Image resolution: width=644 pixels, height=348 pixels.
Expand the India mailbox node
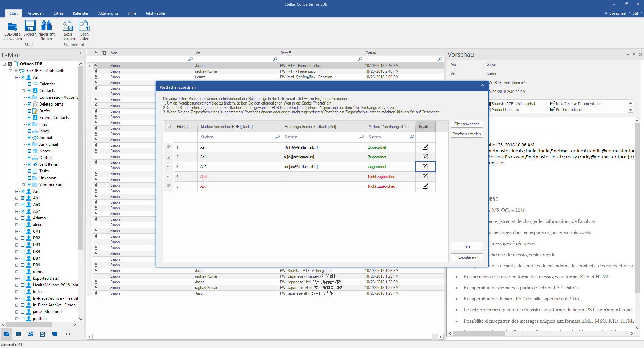(17, 292)
